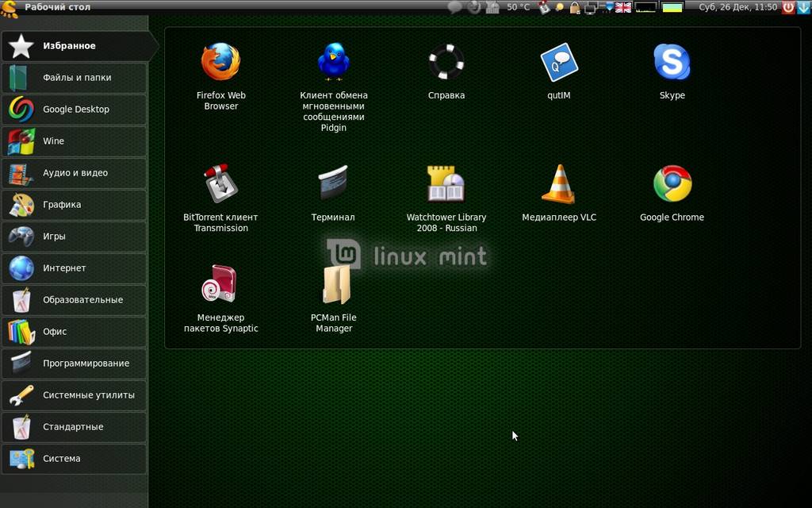Open the Файлы и папки category
The width and height of the screenshot is (812, 508).
74,78
